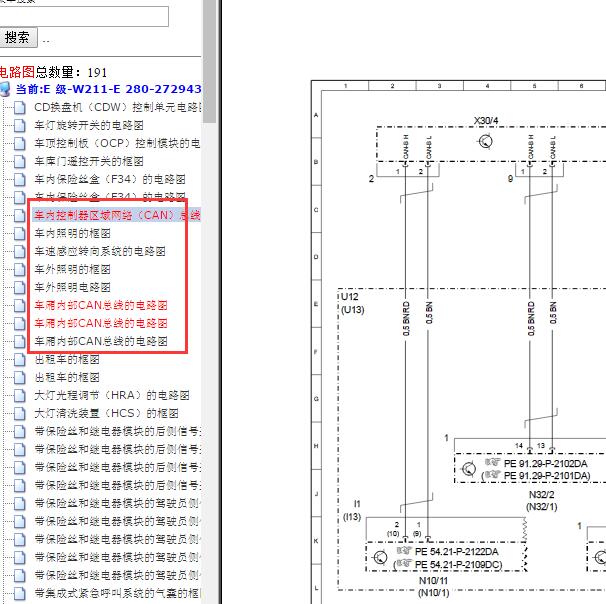Follow the PE 91.29-P-2101DA diagram link

click(546, 476)
